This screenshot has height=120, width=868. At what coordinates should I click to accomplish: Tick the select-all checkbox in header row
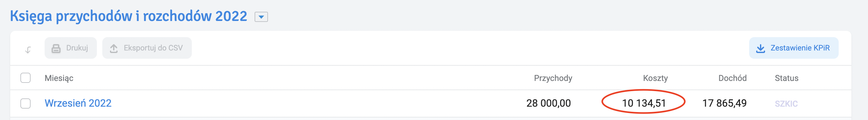[25, 78]
